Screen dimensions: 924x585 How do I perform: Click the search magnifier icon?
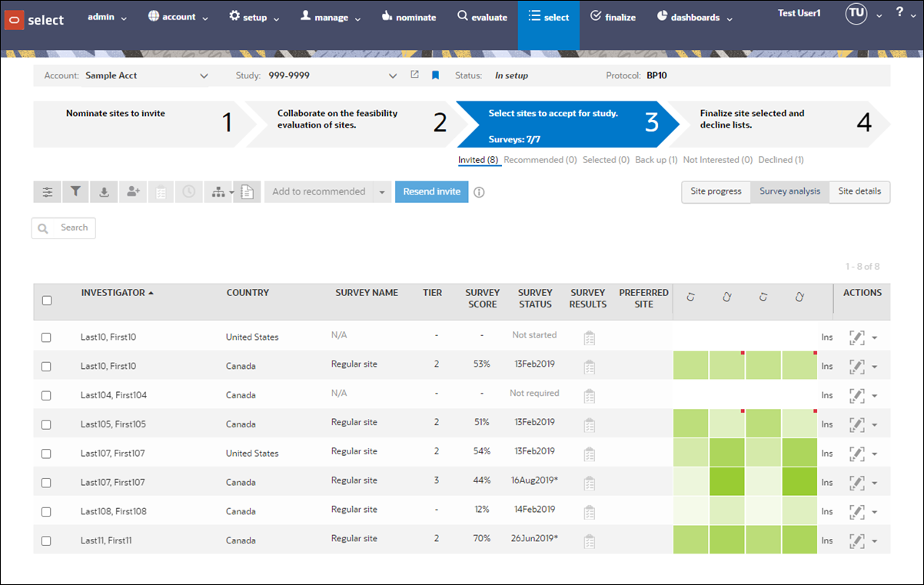click(43, 228)
